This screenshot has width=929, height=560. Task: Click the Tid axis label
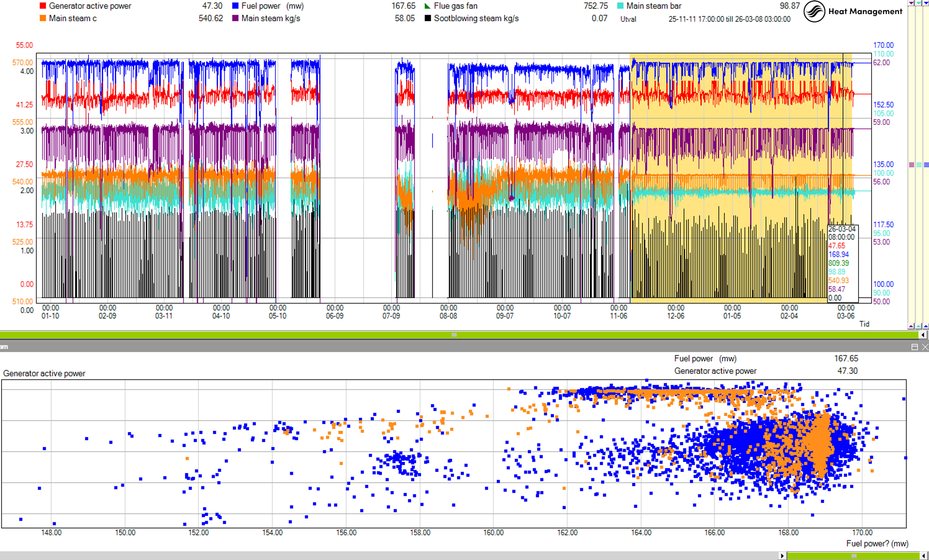[864, 324]
